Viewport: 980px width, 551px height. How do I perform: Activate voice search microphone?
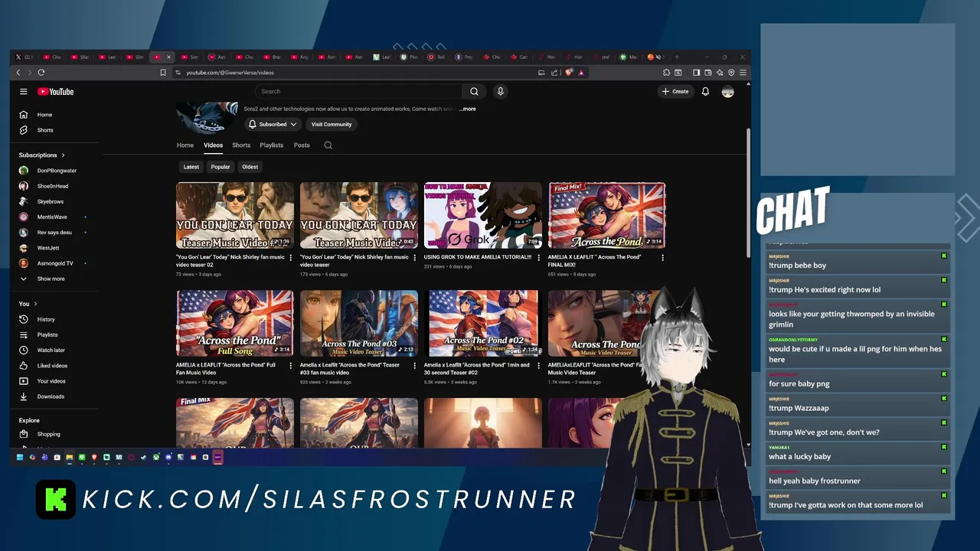[500, 92]
